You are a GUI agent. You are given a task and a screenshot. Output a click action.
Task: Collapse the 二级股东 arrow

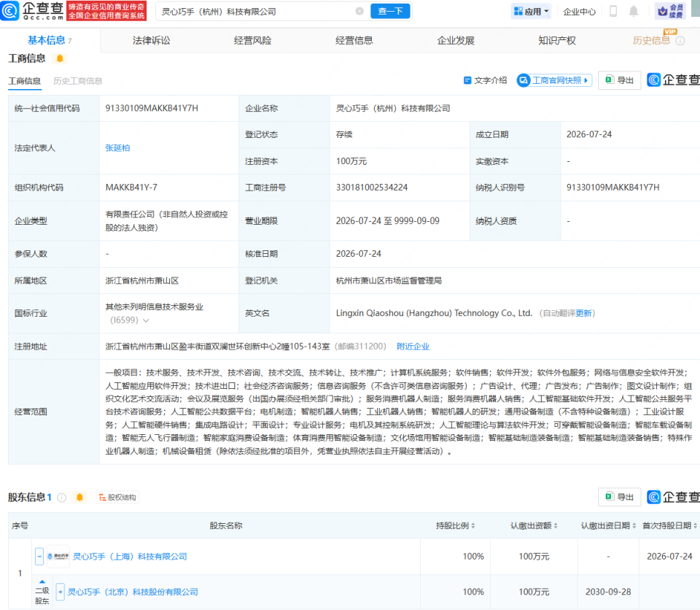42,582
